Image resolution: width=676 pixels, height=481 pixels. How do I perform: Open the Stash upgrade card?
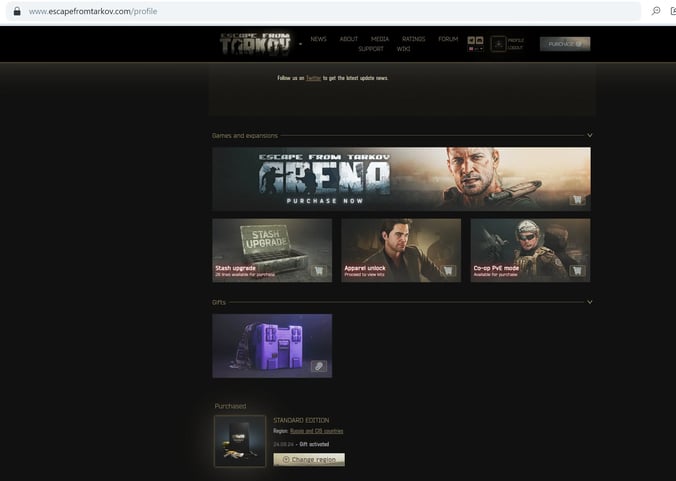272,250
